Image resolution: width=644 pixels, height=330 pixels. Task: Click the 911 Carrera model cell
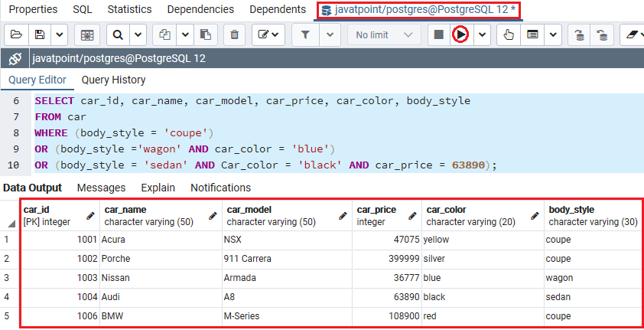[x=287, y=259]
